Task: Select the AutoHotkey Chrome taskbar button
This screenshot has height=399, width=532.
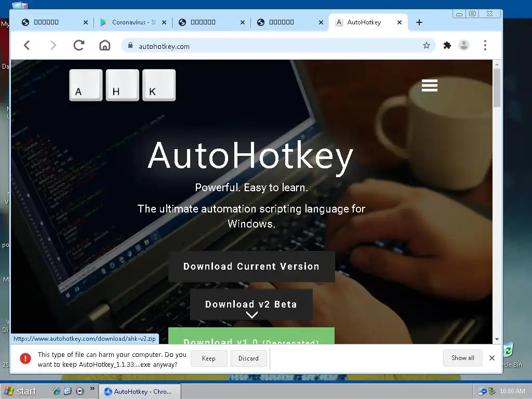Action: pyautogui.click(x=140, y=392)
